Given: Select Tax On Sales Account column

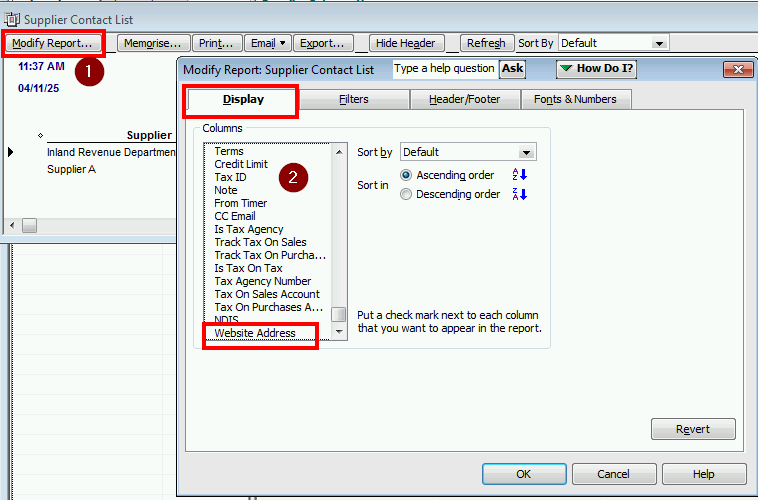Looking at the screenshot, I should pos(267,294).
